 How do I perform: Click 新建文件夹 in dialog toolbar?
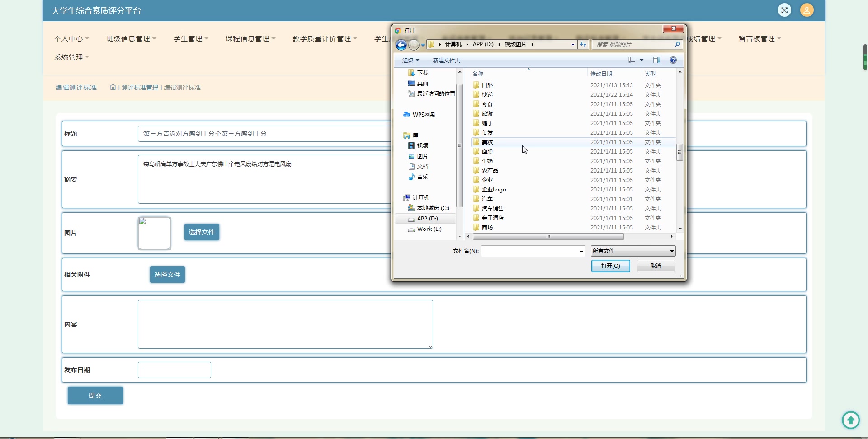[x=446, y=60]
